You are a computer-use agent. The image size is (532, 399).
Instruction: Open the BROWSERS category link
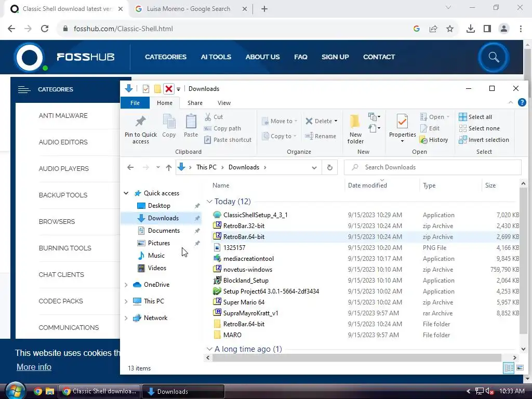[x=57, y=221]
